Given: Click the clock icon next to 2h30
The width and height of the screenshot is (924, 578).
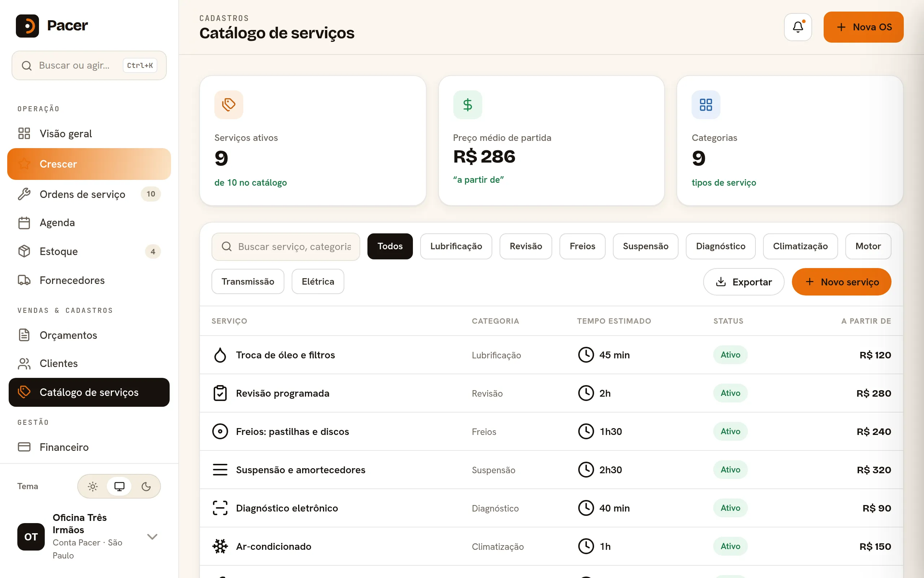Looking at the screenshot, I should [586, 469].
